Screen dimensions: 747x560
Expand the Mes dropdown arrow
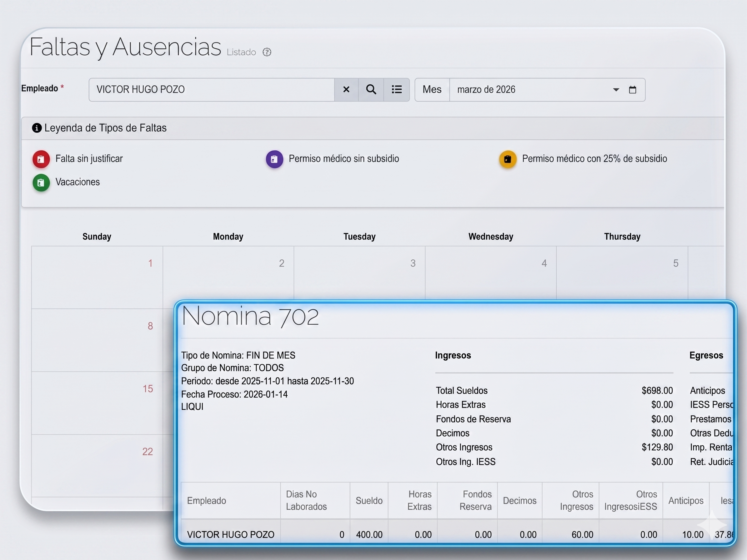[616, 90]
